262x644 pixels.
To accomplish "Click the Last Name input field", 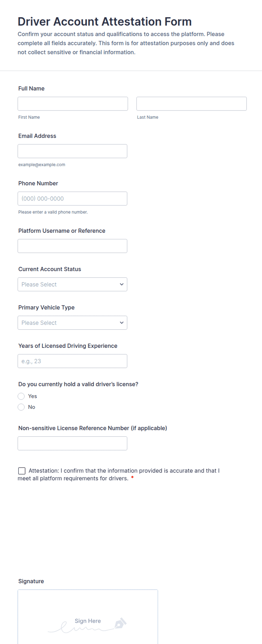I will coord(192,104).
